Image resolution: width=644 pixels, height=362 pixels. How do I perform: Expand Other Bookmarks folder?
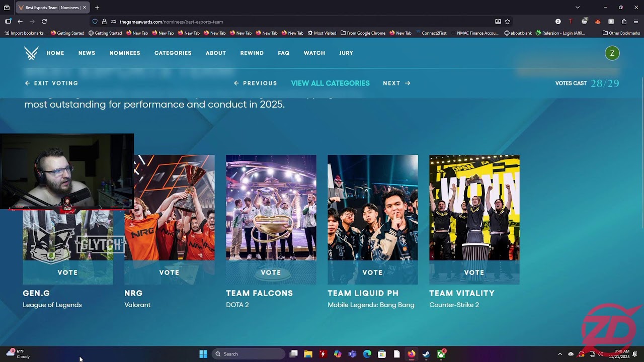[x=621, y=33]
